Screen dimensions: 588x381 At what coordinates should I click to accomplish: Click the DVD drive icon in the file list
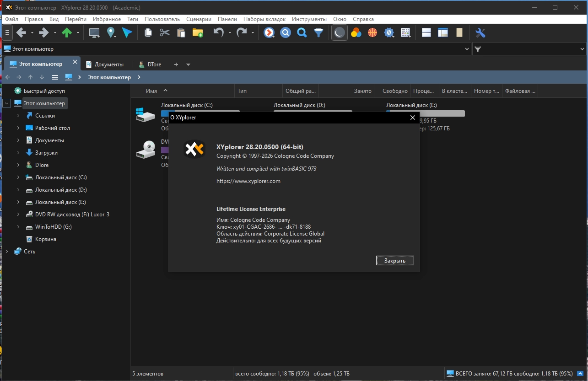pyautogui.click(x=146, y=150)
